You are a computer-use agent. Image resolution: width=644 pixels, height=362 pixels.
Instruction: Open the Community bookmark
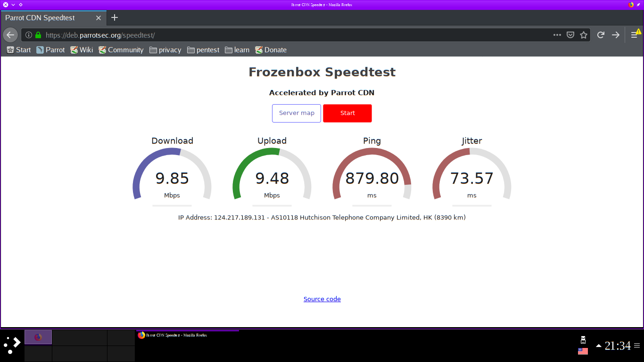point(121,50)
